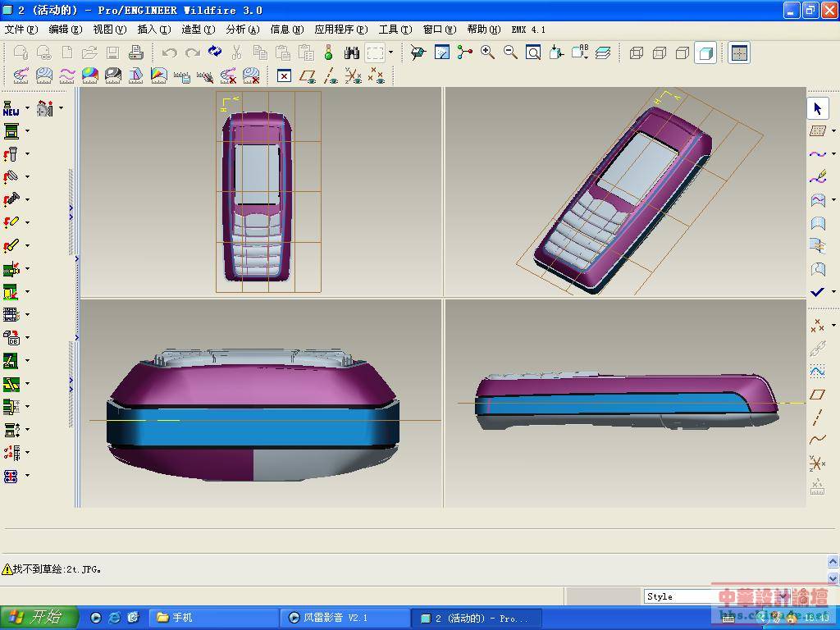Select the arrow selection tool
This screenshot has width=840, height=630.
point(817,108)
